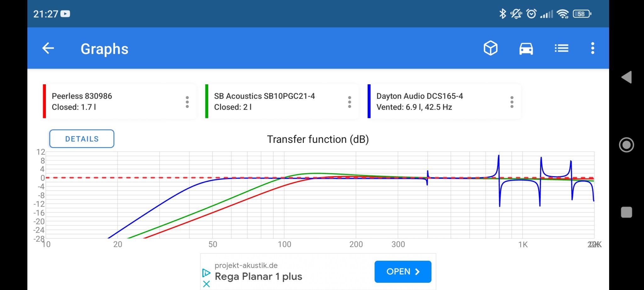Tap the blue color bar of Dayton card

[369, 101]
